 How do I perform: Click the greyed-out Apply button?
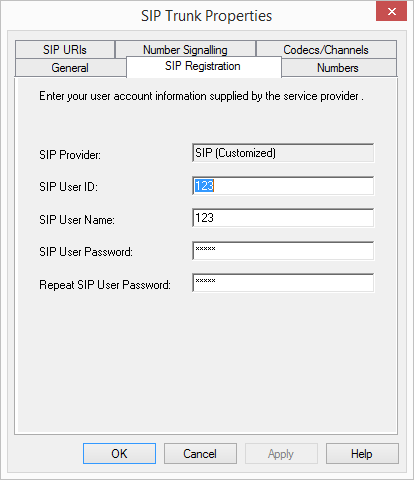click(281, 454)
